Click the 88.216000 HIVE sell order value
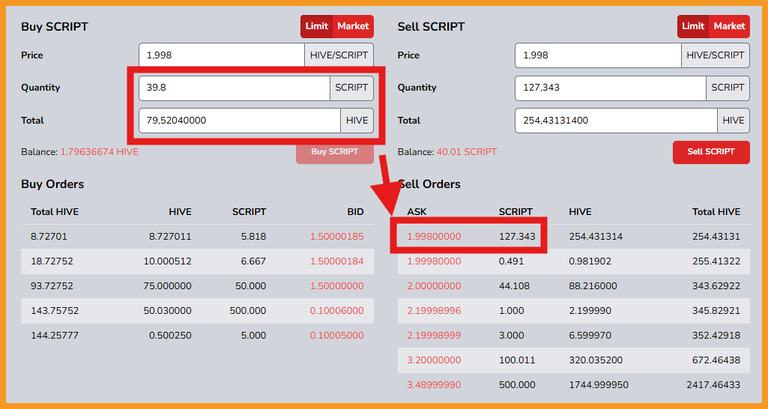 click(593, 286)
